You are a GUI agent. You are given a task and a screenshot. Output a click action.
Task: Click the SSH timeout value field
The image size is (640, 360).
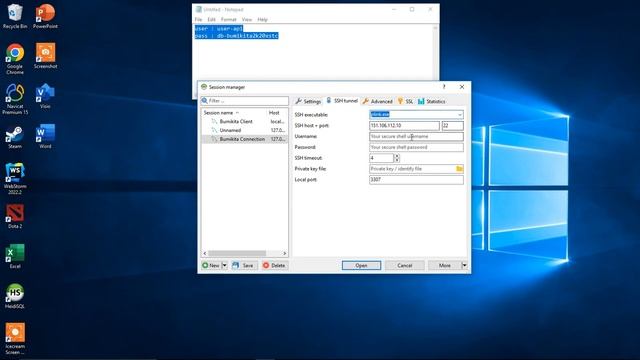[x=381, y=158]
